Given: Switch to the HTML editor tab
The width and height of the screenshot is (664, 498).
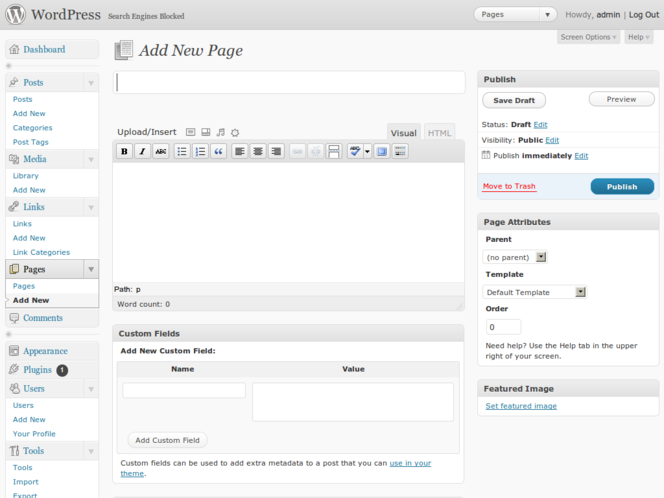Looking at the screenshot, I should click(x=439, y=133).
